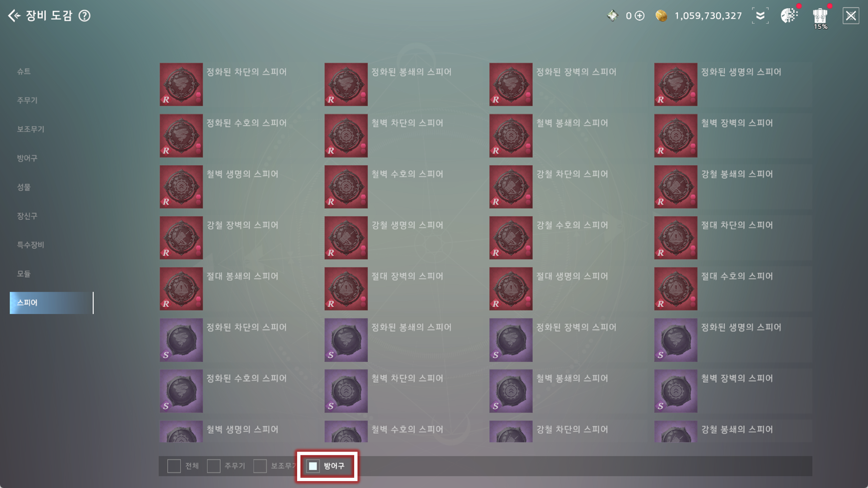Open the inventory bag icon showing 15%

(820, 17)
